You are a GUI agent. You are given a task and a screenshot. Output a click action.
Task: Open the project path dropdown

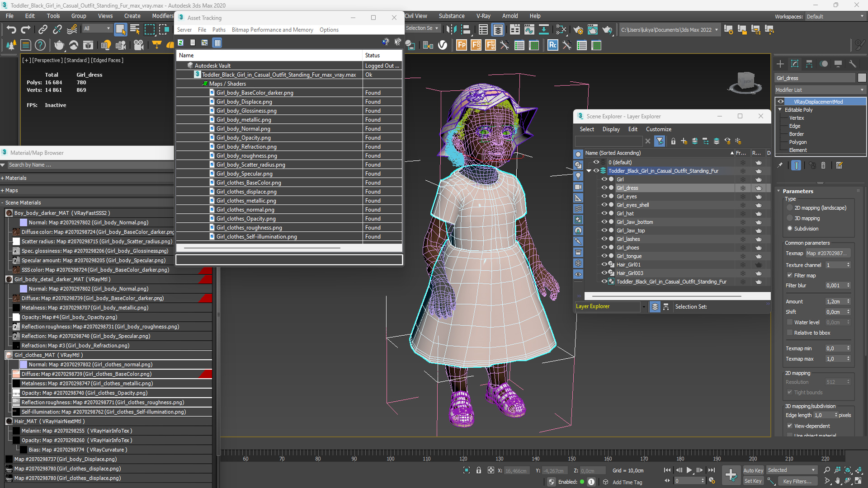pyautogui.click(x=669, y=30)
